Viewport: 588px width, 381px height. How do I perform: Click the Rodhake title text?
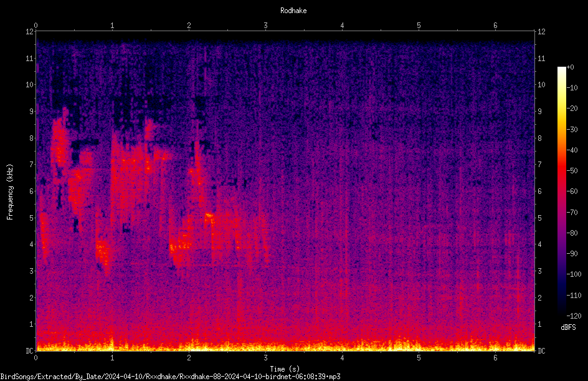point(293,11)
